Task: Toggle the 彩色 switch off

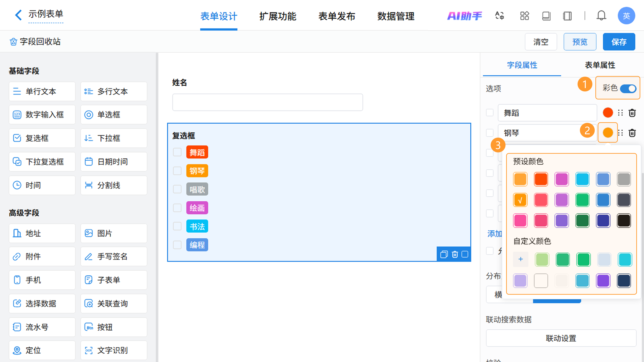Action: [x=628, y=89]
